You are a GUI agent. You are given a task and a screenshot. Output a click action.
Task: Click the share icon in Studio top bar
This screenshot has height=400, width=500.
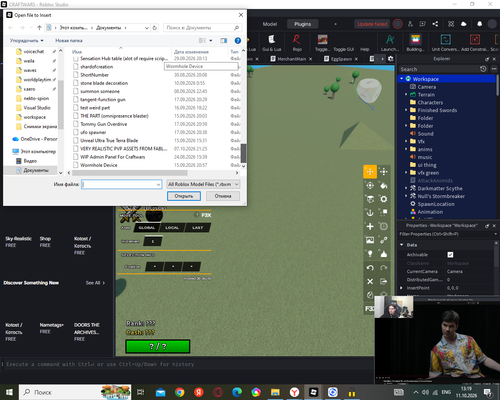435,24
